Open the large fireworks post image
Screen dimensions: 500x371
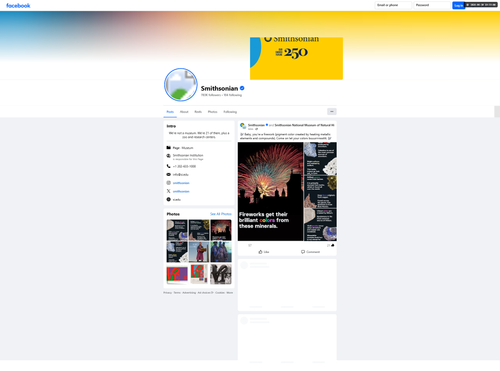pos(270,191)
